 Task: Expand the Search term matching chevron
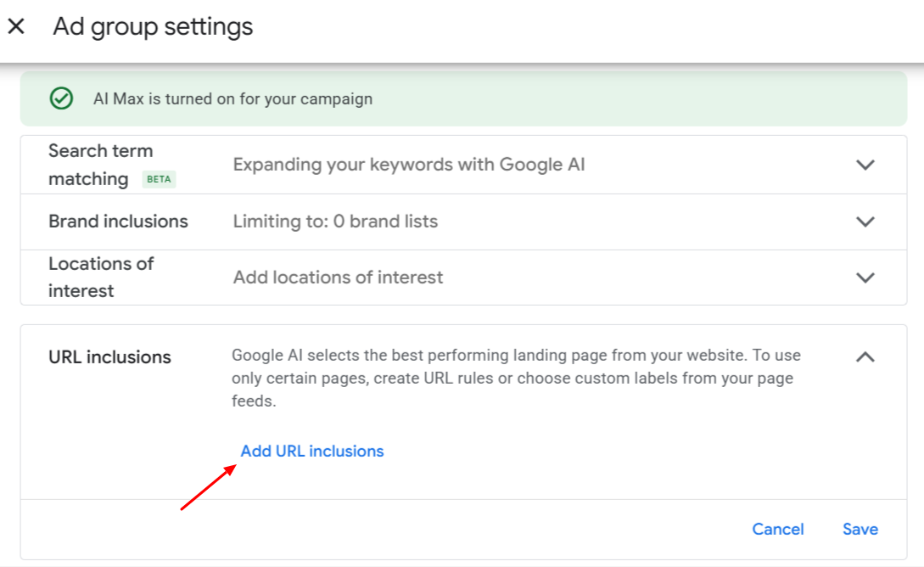tap(865, 165)
